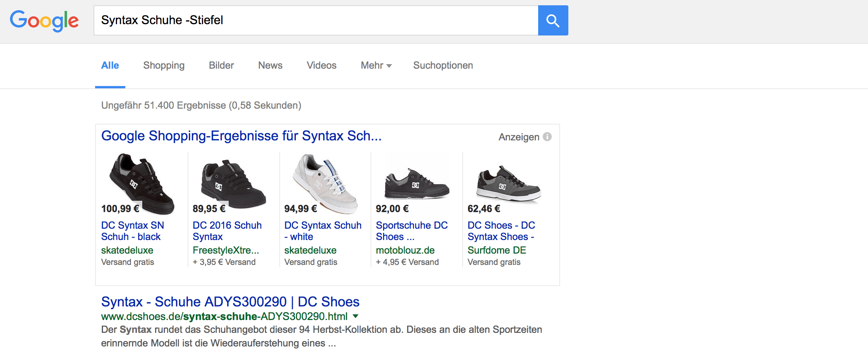The height and width of the screenshot is (357, 868).
Task: Click the Anzeigen label
Action: tap(519, 137)
